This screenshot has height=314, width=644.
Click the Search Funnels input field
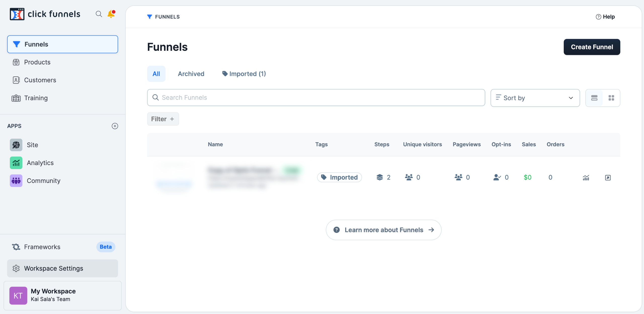pyautogui.click(x=316, y=98)
